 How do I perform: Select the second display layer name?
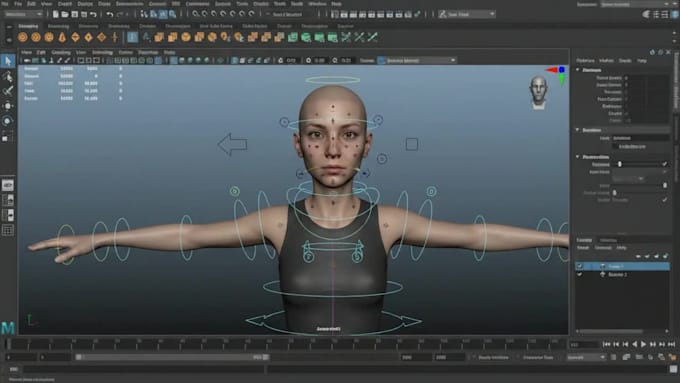[618, 275]
